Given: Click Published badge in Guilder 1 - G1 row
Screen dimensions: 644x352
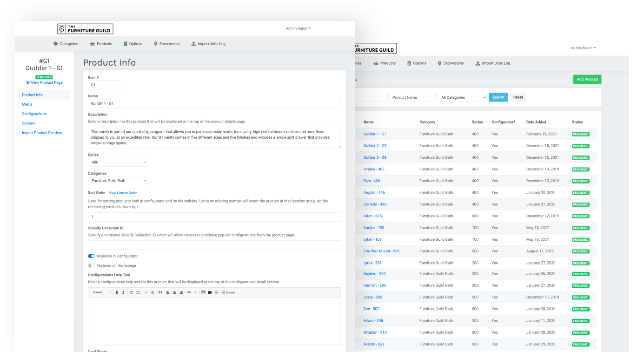Looking at the screenshot, I should [x=581, y=134].
